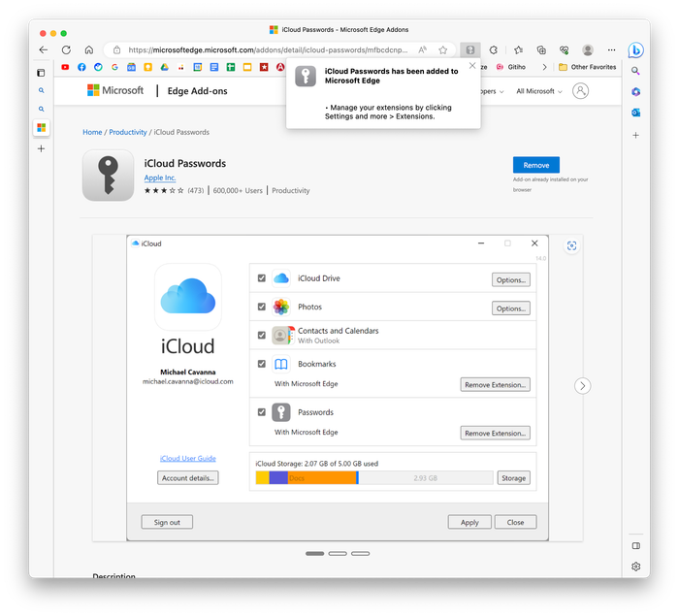679x616 pixels.
Task: Open the Google bookmark
Action: click(114, 67)
